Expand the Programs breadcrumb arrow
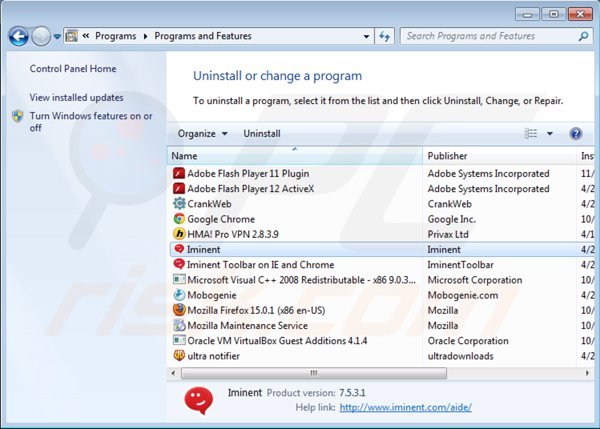 145,36
